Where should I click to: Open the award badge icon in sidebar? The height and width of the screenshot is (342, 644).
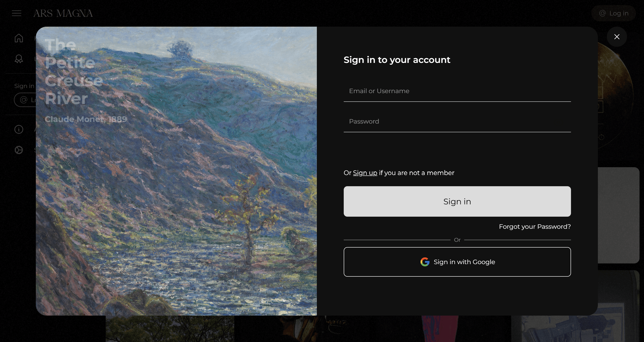click(x=19, y=59)
